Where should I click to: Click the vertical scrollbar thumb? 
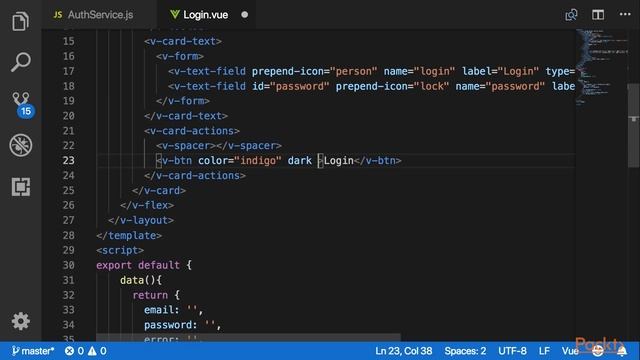pyautogui.click(x=633, y=125)
